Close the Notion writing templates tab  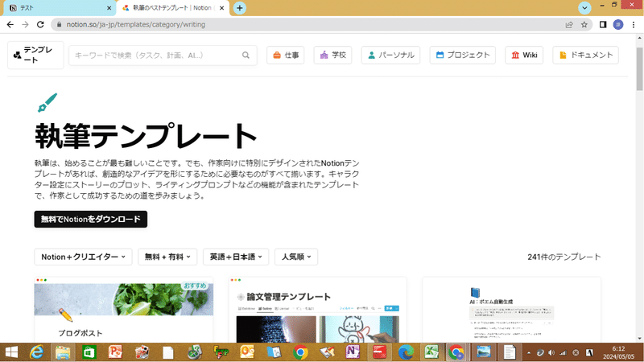[x=222, y=8]
